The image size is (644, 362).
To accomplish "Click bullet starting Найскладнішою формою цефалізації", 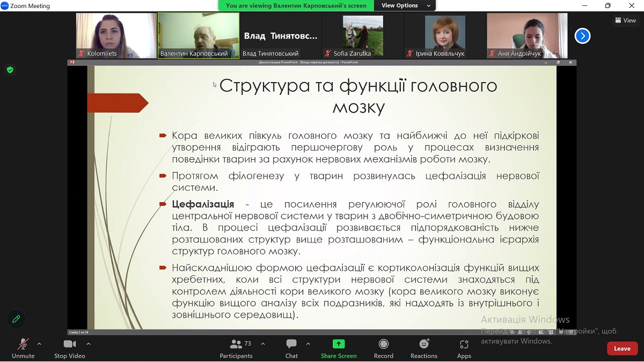I will click(355, 291).
